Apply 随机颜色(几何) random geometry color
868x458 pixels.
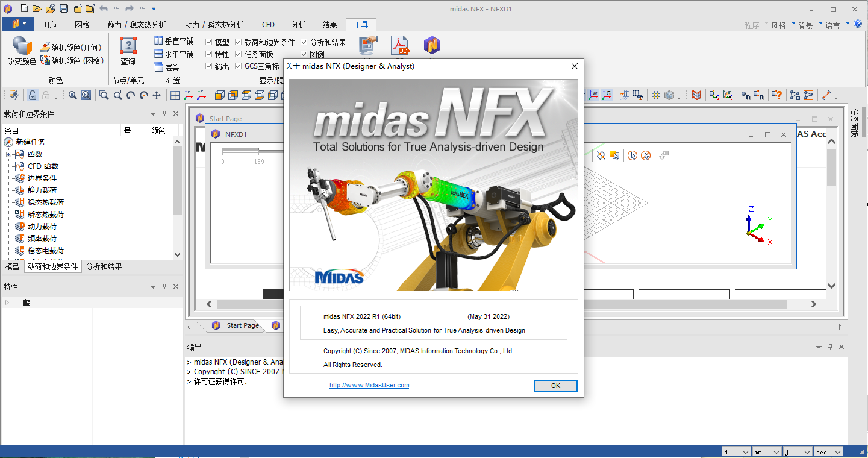coord(71,47)
